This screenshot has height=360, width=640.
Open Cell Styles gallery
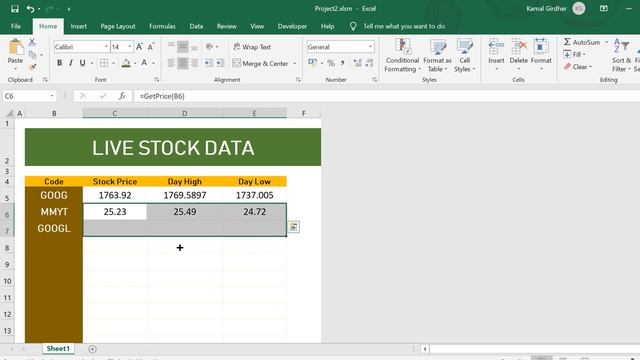(464, 56)
